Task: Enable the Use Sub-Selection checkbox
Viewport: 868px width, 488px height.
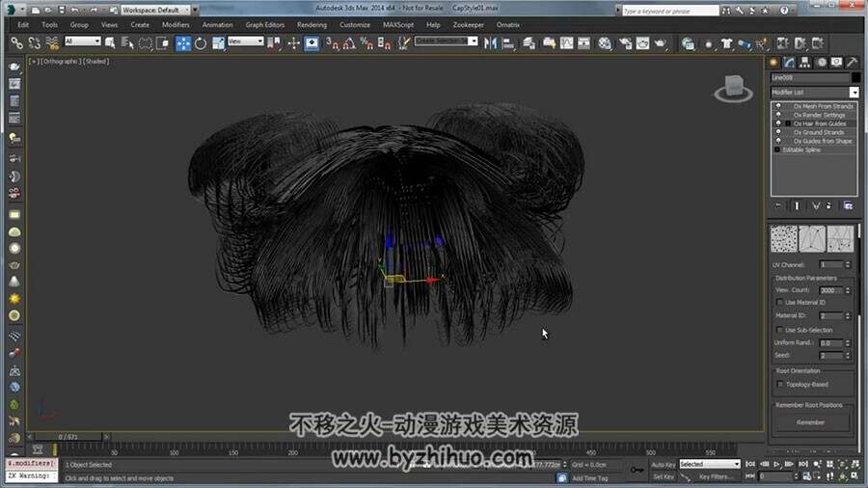Action: (x=780, y=330)
